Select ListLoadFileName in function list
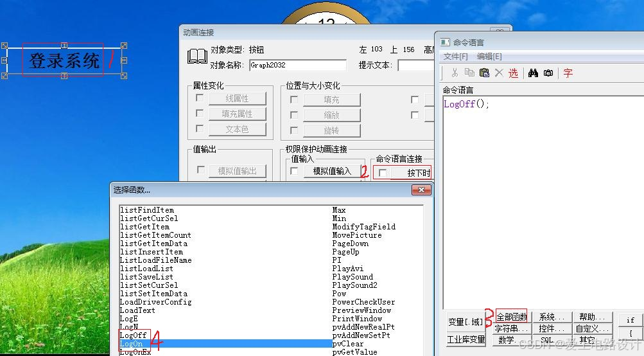The width and height of the screenshot is (644, 356). click(x=155, y=260)
